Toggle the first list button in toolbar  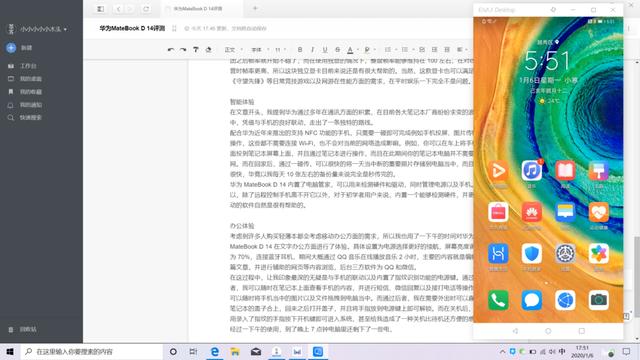(x=388, y=49)
